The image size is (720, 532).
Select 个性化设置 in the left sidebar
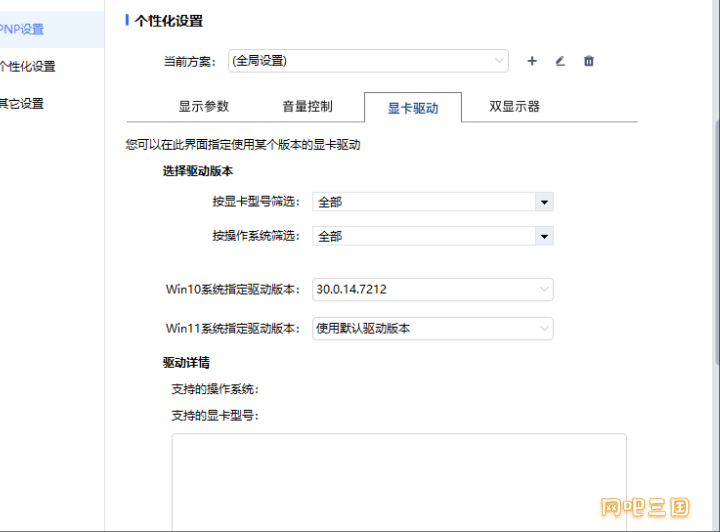28,67
